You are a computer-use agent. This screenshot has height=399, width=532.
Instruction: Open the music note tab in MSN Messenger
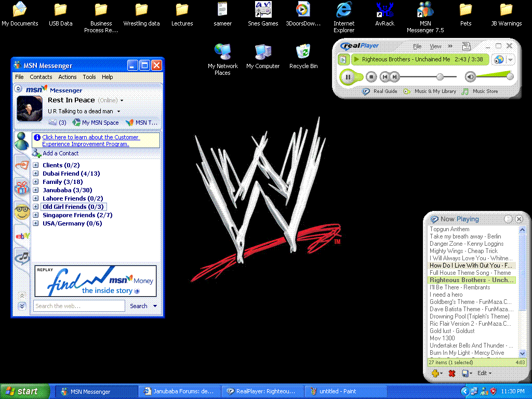tap(22, 259)
